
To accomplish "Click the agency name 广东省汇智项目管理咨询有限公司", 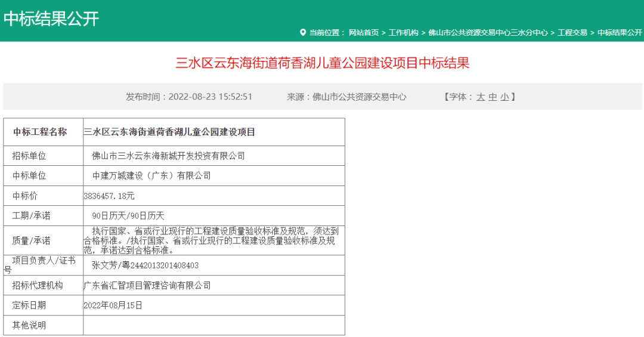I will 147,286.
